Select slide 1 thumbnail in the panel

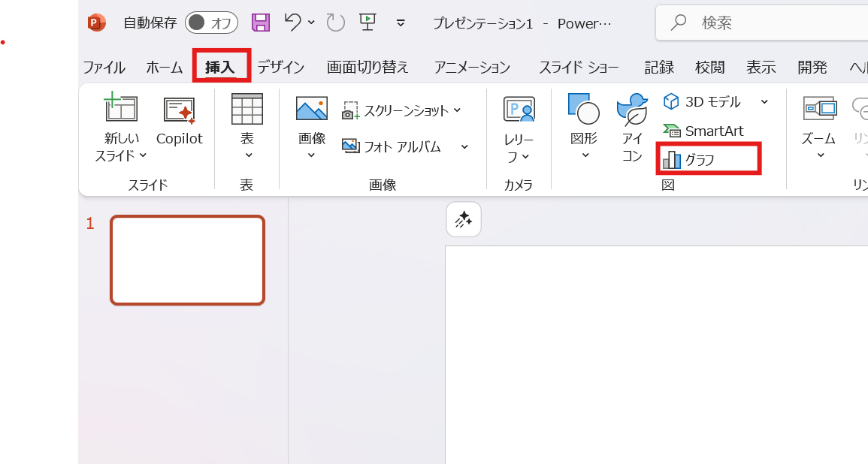click(187, 260)
